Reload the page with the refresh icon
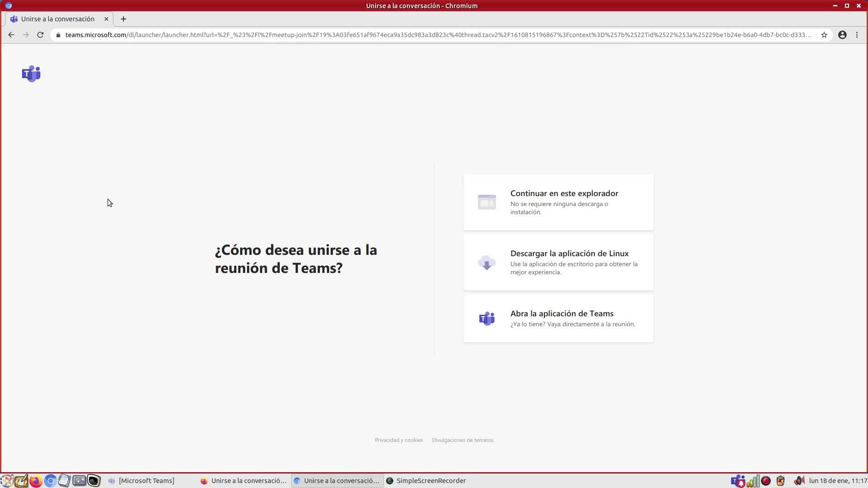Viewport: 868px width, 488px height. tap(40, 35)
